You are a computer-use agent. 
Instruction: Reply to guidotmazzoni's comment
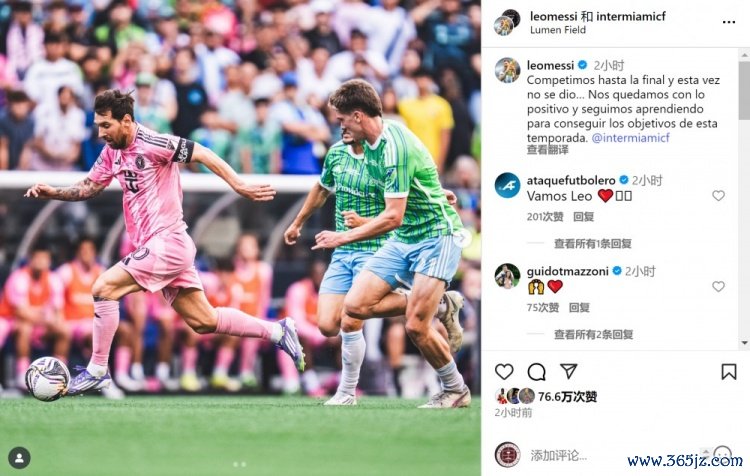(579, 308)
